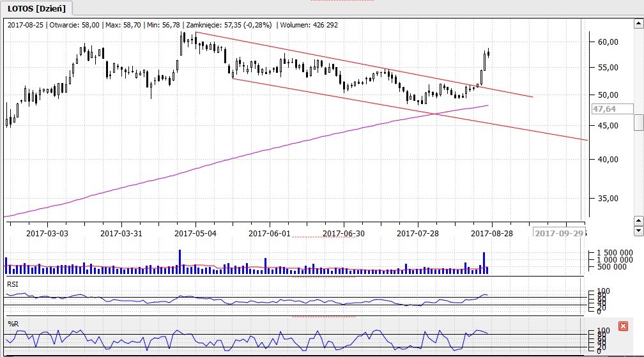Close the %R indicator panel with red X
Viewport: 644px width, 357px height.
point(624,326)
